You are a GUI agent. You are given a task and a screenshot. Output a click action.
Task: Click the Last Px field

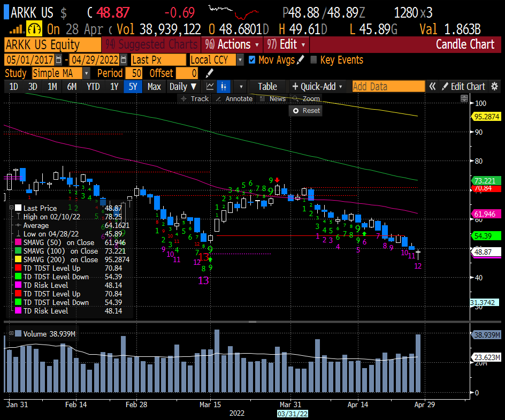(x=158, y=60)
